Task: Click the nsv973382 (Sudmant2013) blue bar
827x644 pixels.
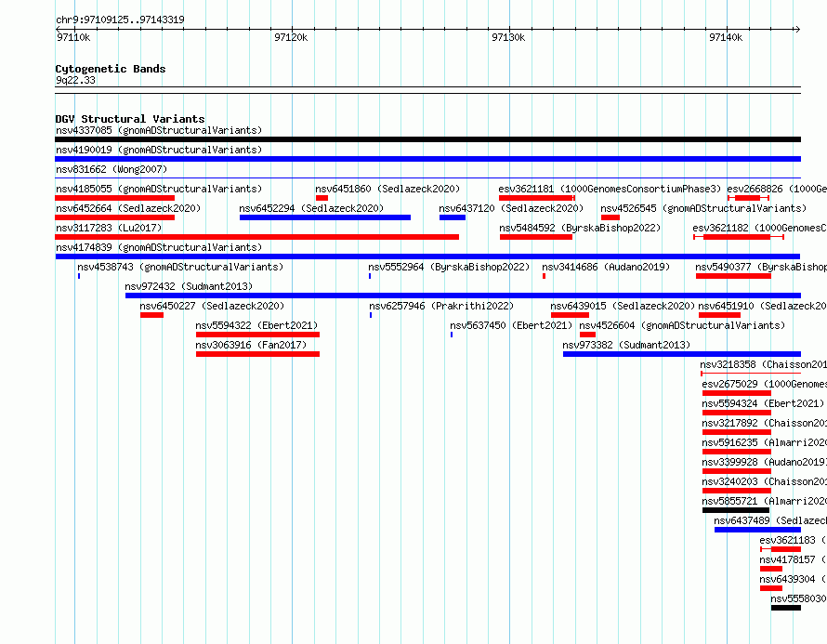Action: 682,354
